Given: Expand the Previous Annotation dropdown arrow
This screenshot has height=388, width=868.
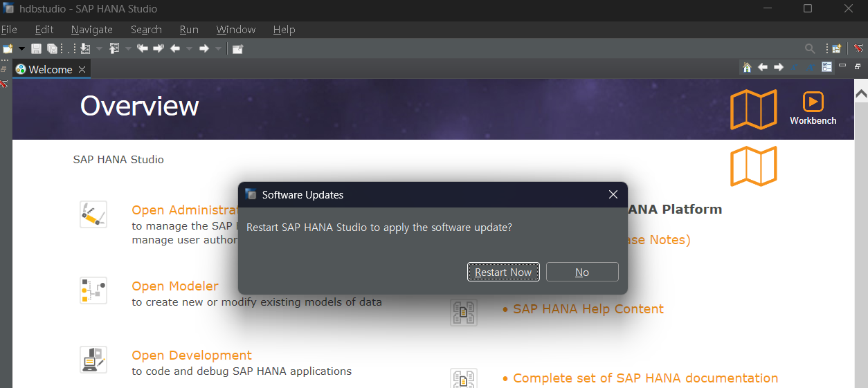Looking at the screenshot, I should [128, 48].
